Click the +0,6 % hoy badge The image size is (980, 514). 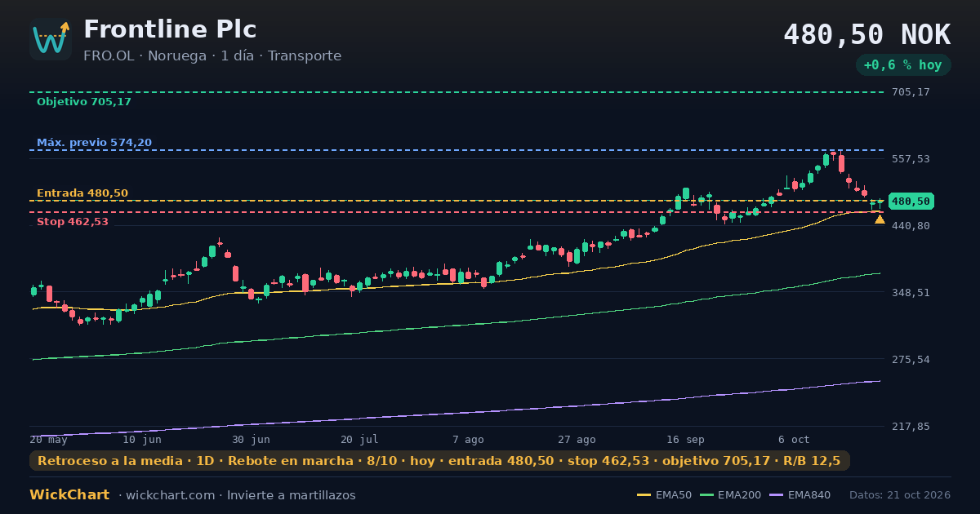click(903, 65)
